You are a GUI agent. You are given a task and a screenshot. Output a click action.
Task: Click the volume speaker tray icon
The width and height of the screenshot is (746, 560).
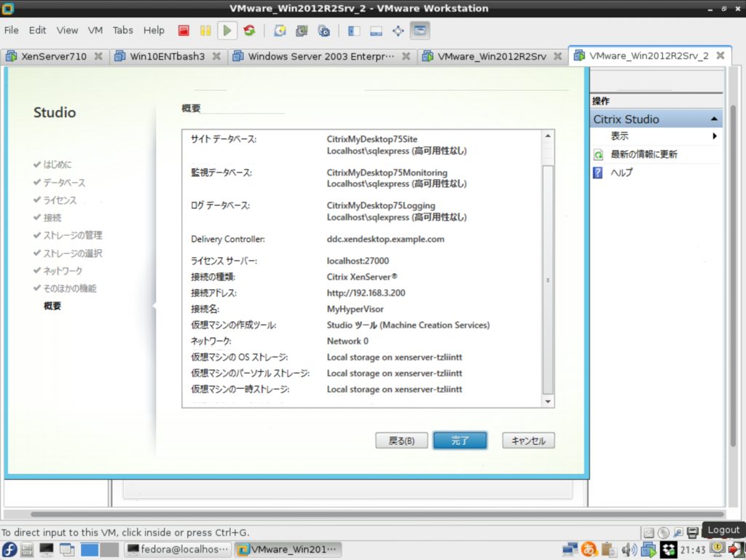click(x=629, y=550)
